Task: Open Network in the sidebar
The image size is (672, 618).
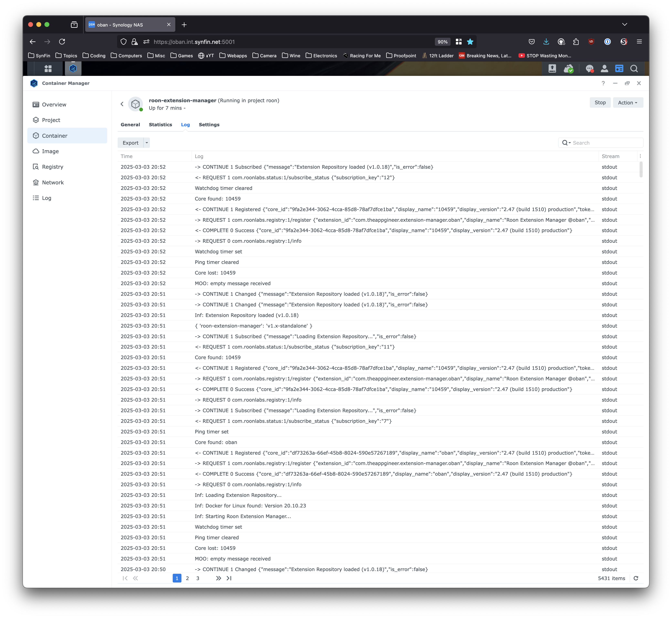Action: tap(67, 182)
